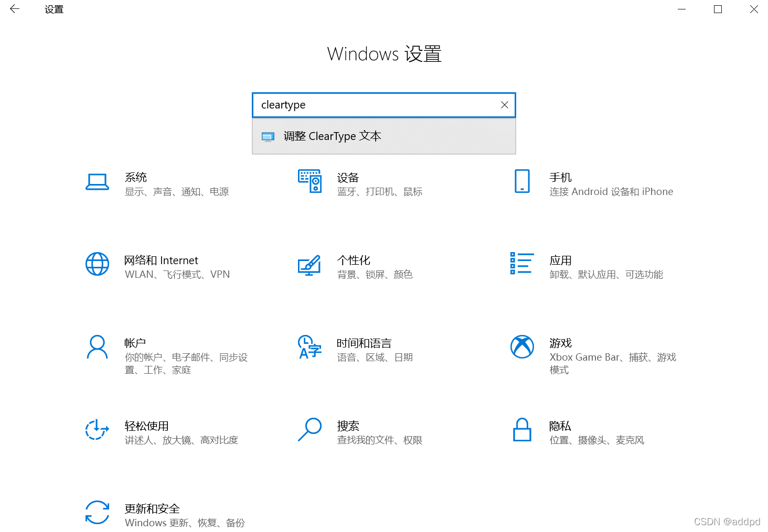Open 应用 settings title
768x532 pixels.
560,260
